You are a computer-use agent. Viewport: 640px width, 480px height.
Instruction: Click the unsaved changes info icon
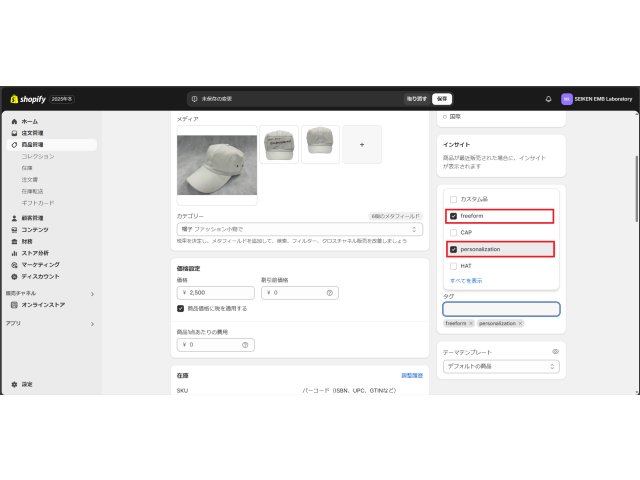(x=194, y=99)
